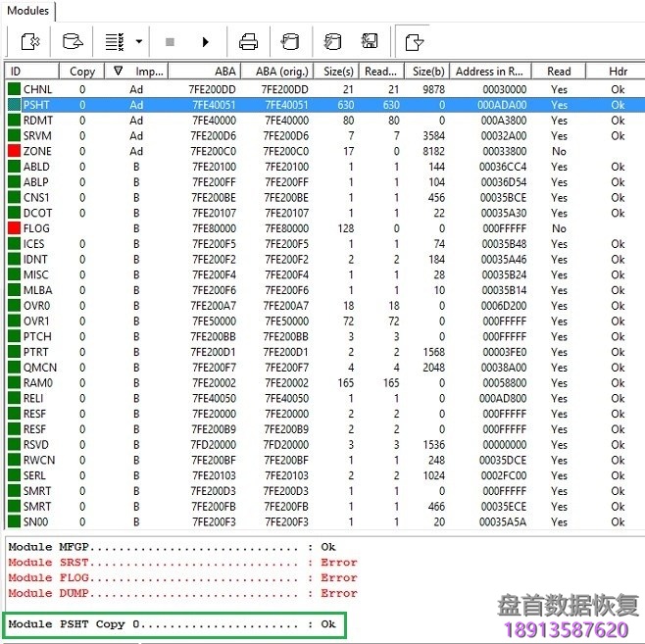
Task: Click address 000FFFFF in FLOG row
Action: 504,228
